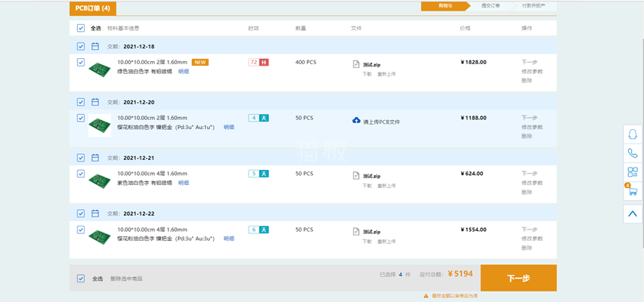Expand 明细 details for the ¥1188.00 order
The image size is (644, 302).
pyautogui.click(x=228, y=127)
